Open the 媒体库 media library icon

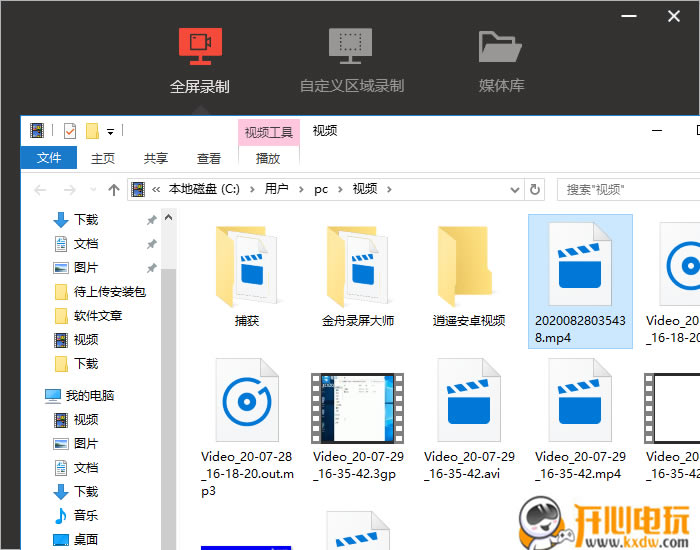[501, 46]
